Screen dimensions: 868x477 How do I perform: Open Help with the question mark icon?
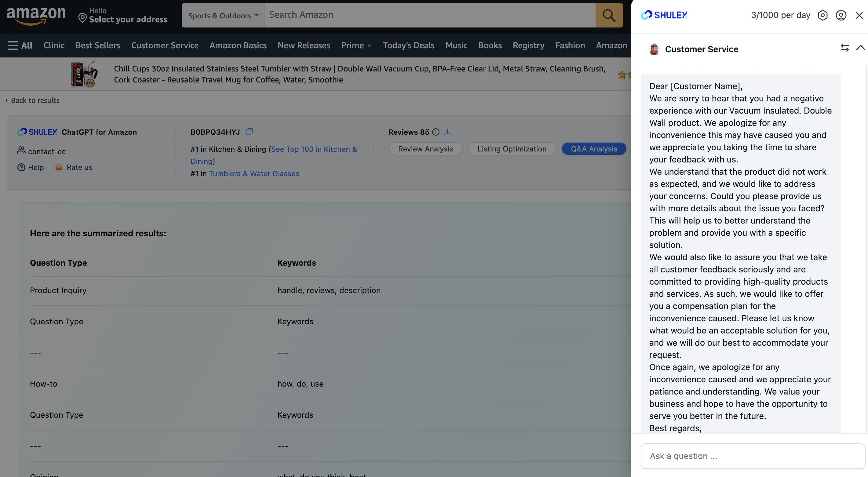31,167
